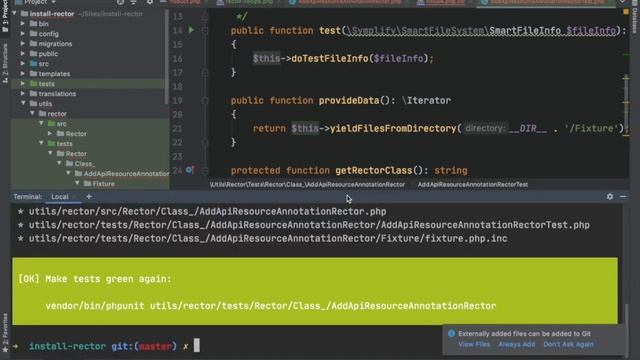Screen dimensions: 640x360
Task: Add a new terminal tab
Action: pos(89,197)
